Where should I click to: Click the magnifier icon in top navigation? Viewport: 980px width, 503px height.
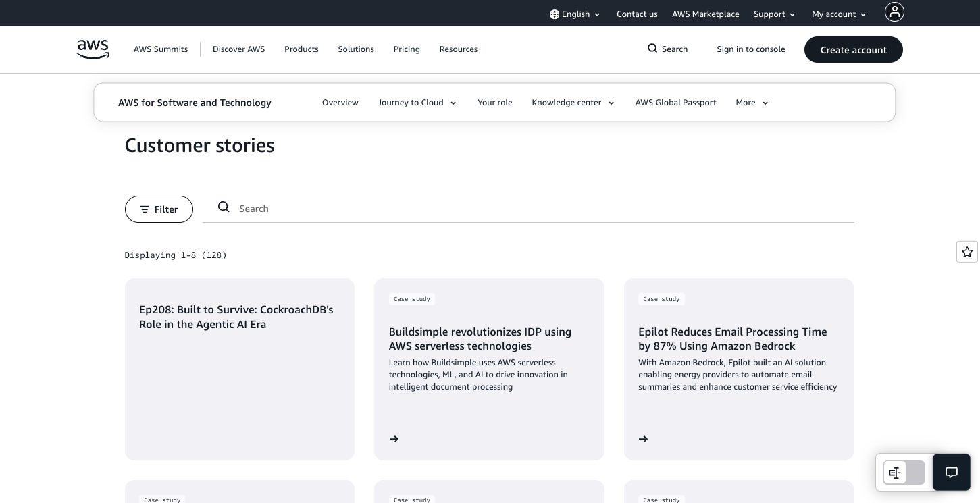coord(652,49)
